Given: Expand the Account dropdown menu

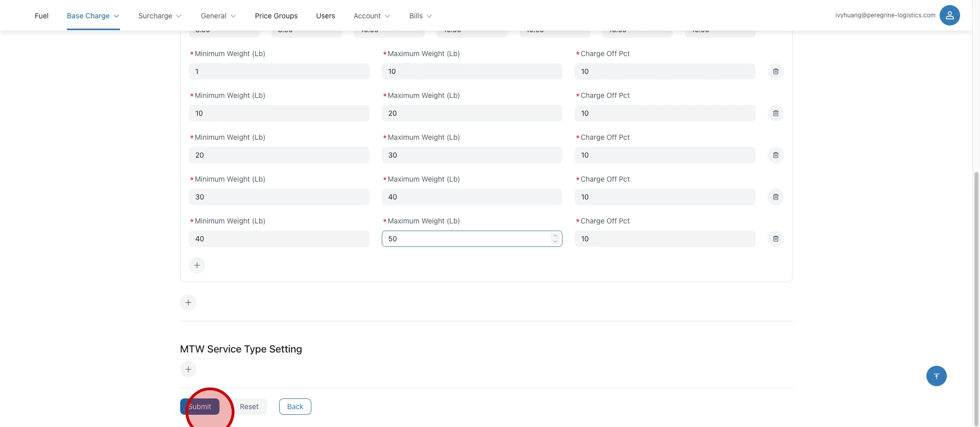Looking at the screenshot, I should pyautogui.click(x=372, y=16).
